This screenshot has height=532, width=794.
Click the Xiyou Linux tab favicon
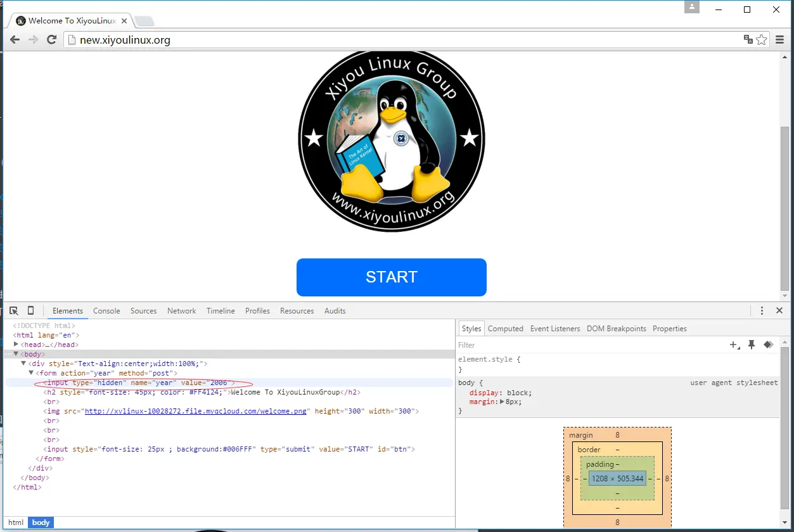[21, 21]
